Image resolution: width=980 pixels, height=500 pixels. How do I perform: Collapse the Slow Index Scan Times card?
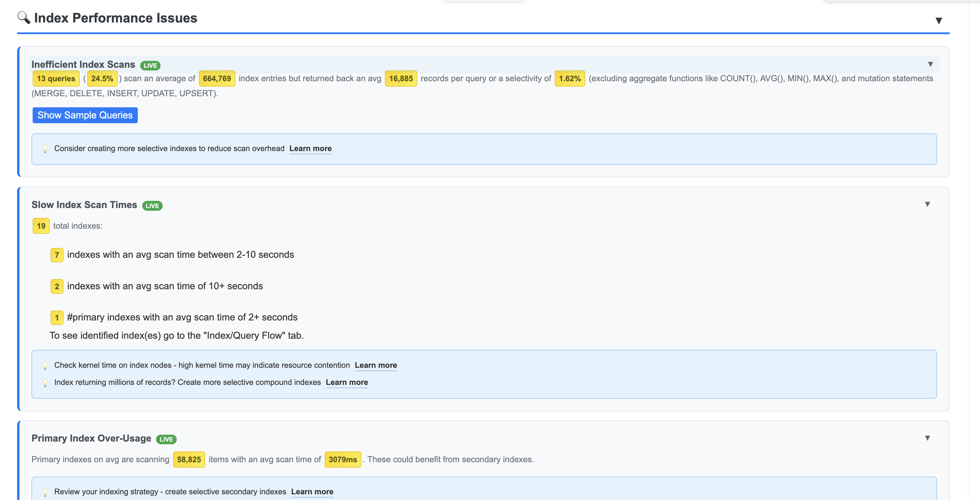[928, 204]
